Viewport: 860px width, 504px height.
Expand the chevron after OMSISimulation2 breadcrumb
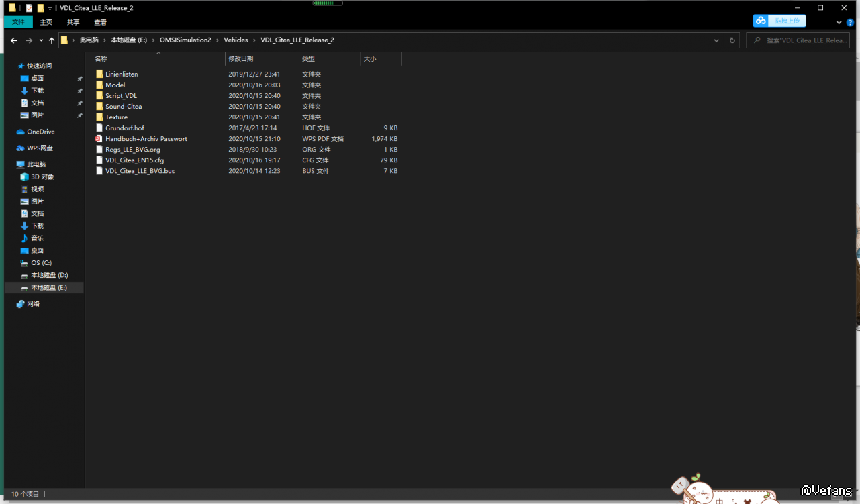[x=218, y=40]
